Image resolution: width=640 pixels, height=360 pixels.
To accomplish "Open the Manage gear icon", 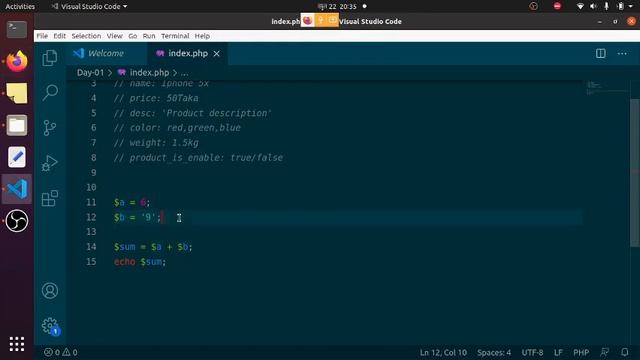I will coord(50,326).
